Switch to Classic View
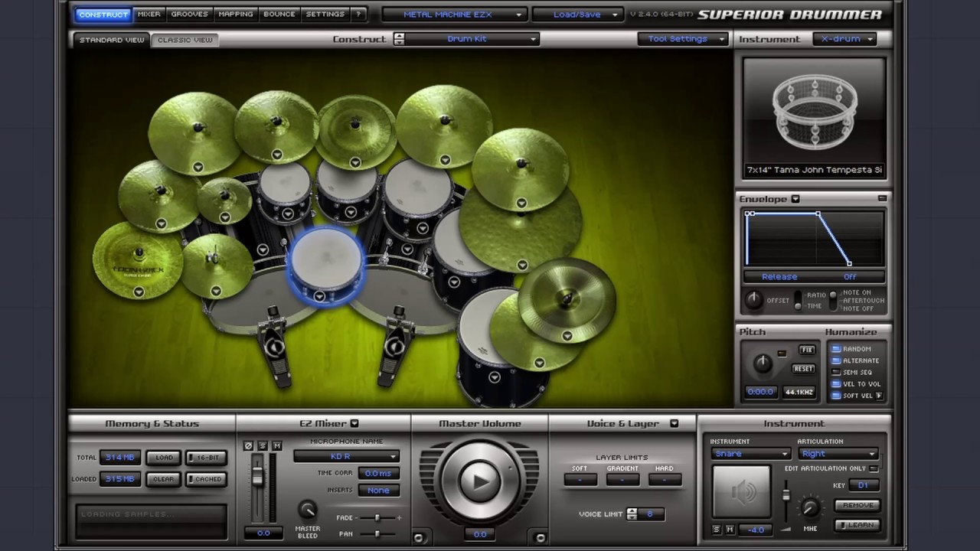The height and width of the screenshot is (551, 980). (x=185, y=40)
